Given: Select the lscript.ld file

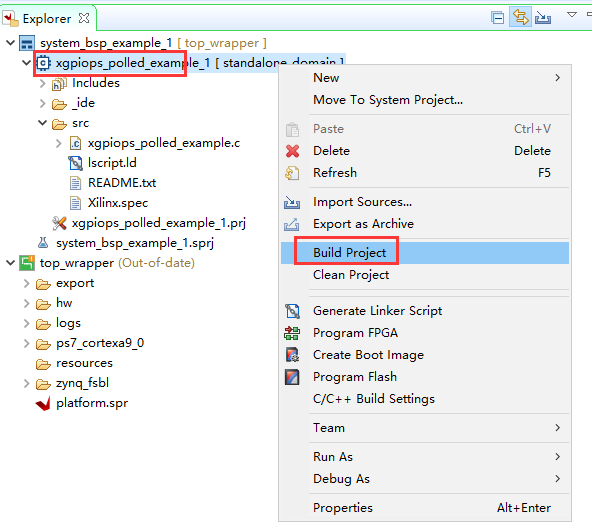Looking at the screenshot, I should (x=112, y=163).
